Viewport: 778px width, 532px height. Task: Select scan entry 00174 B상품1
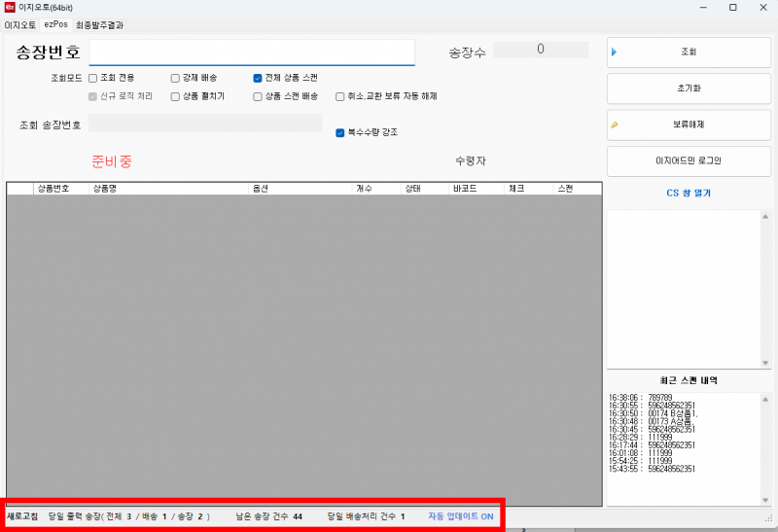(654, 413)
